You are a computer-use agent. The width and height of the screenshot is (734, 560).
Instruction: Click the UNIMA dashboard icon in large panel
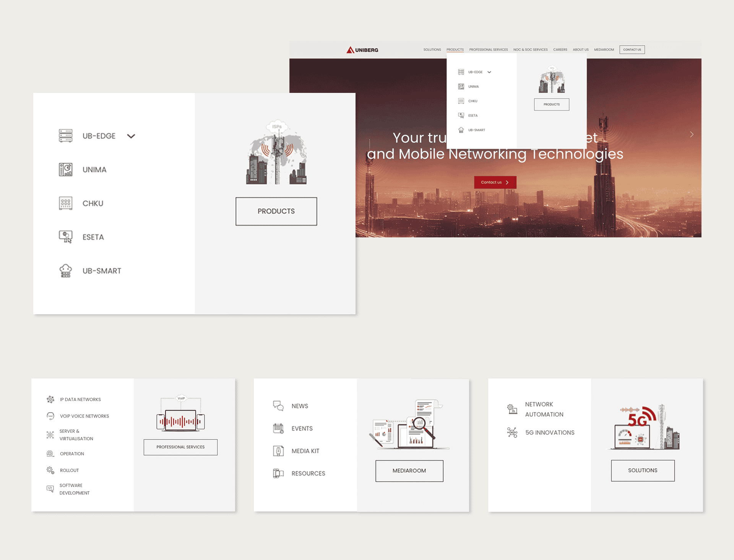click(65, 169)
